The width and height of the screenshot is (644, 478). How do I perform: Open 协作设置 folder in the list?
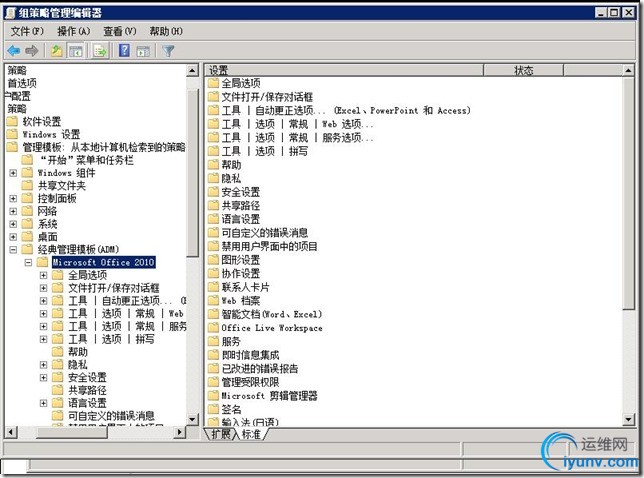241,273
